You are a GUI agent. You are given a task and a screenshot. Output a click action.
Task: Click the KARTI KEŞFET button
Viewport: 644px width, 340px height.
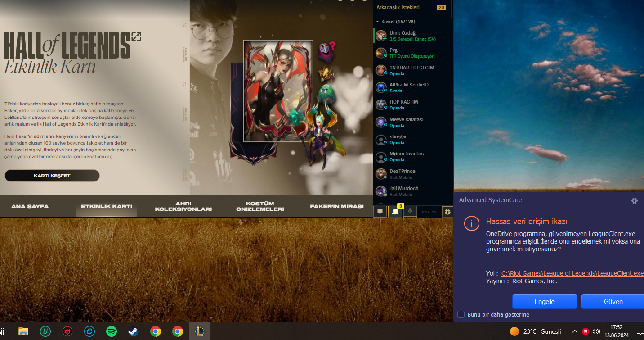[x=52, y=176]
